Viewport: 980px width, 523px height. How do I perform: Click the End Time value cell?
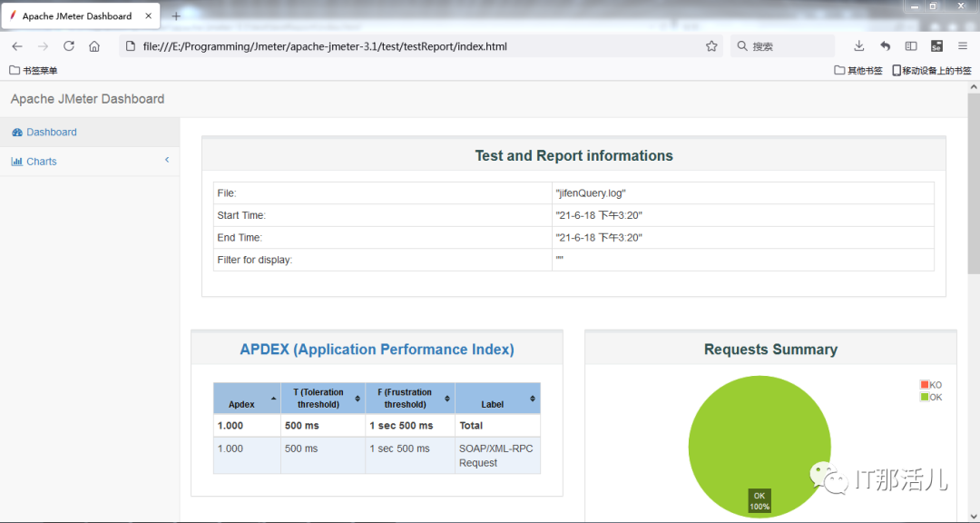point(743,238)
